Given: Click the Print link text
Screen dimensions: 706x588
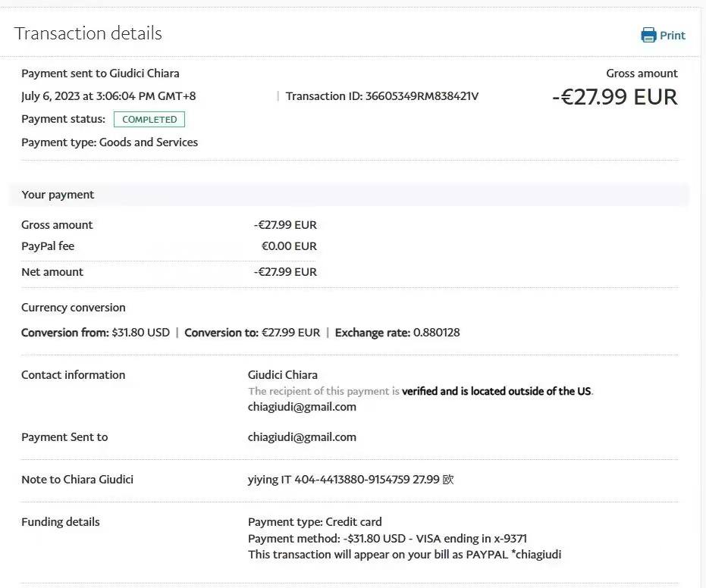Looking at the screenshot, I should coord(672,36).
